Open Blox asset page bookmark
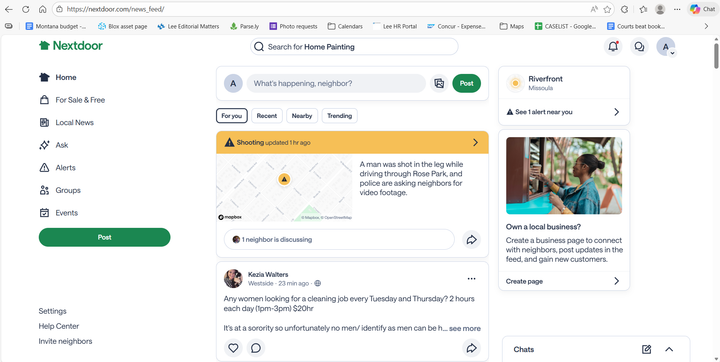 tap(123, 26)
